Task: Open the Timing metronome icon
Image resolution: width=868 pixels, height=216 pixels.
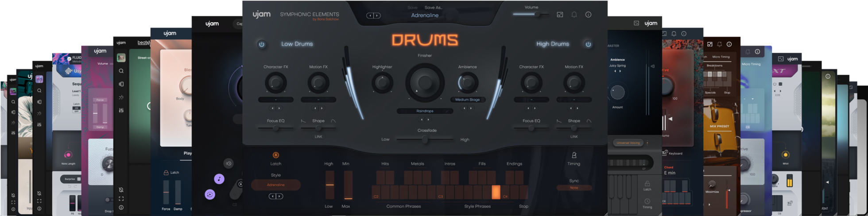Action: (574, 155)
